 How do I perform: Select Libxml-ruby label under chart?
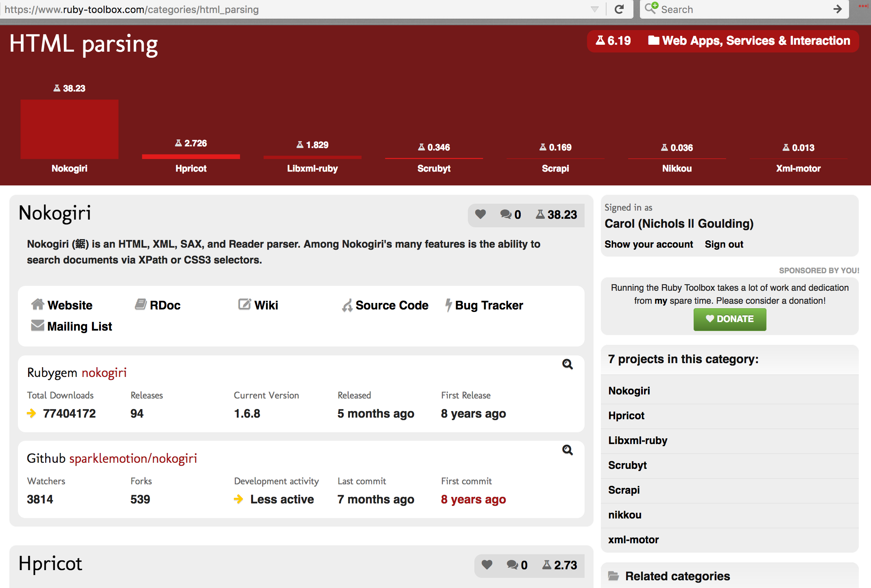(x=312, y=168)
